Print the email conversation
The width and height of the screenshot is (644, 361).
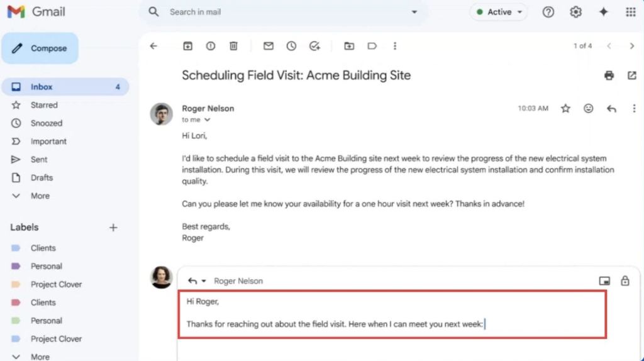click(609, 75)
